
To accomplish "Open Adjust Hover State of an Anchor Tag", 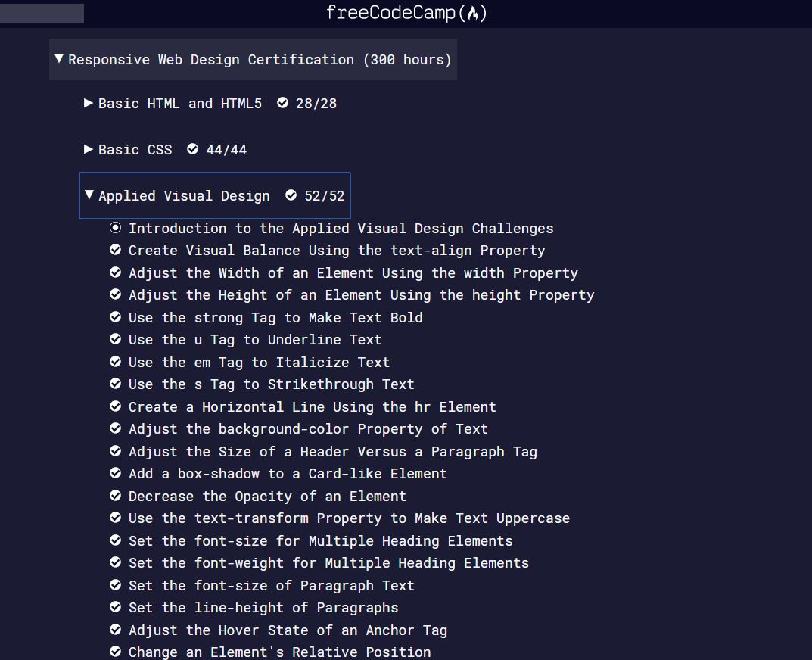I will click(x=288, y=630).
